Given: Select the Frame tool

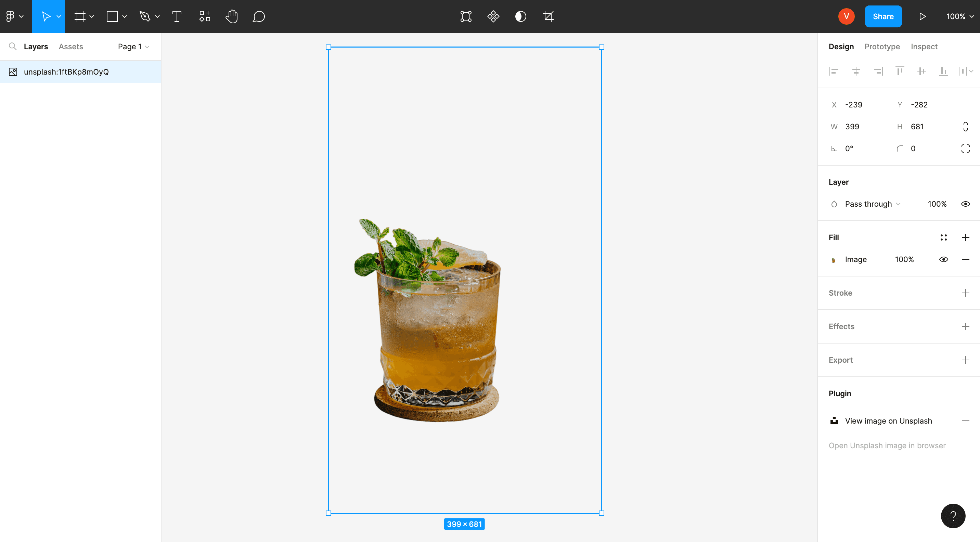Looking at the screenshot, I should [x=80, y=16].
